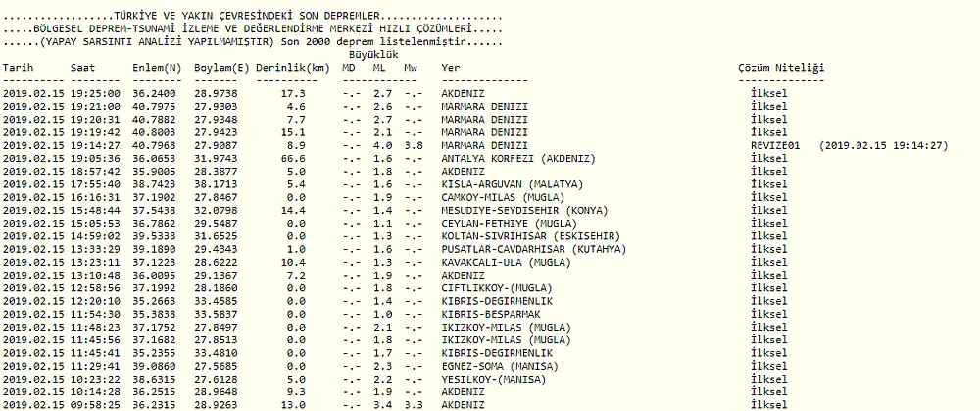Click the Saat column header
Viewport: 980px width, 411px height.
point(82,68)
